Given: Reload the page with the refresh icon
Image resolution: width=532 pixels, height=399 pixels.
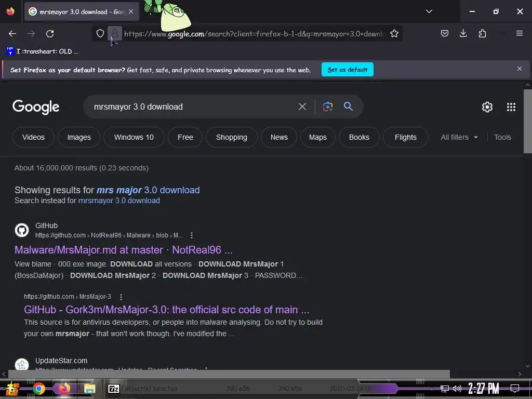Looking at the screenshot, I should click(x=50, y=34).
